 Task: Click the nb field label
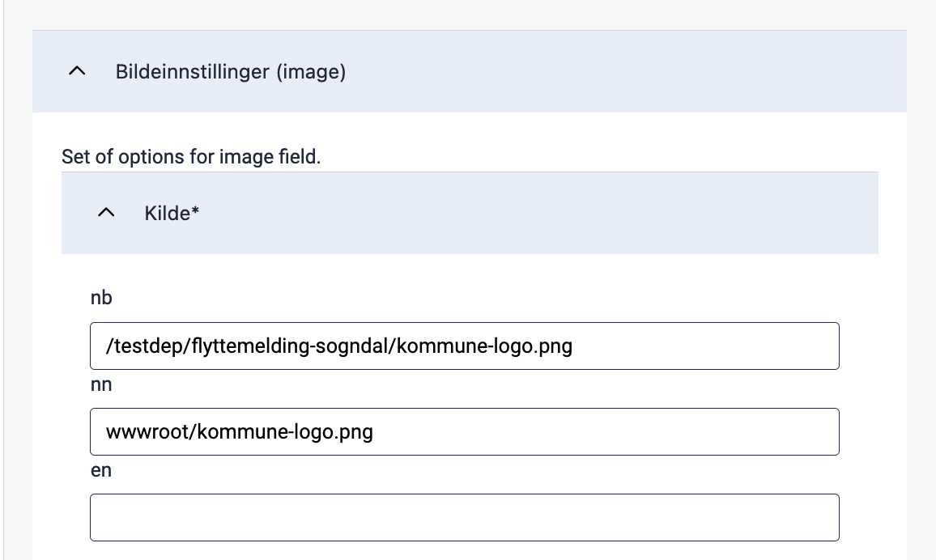click(101, 298)
